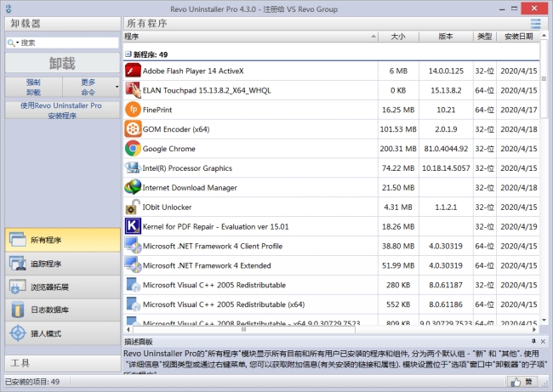This screenshot has width=553, height=392.
Task: Select ELAN Touchpad 15.13.8.2_X64_WHQL name
Action: tap(207, 90)
